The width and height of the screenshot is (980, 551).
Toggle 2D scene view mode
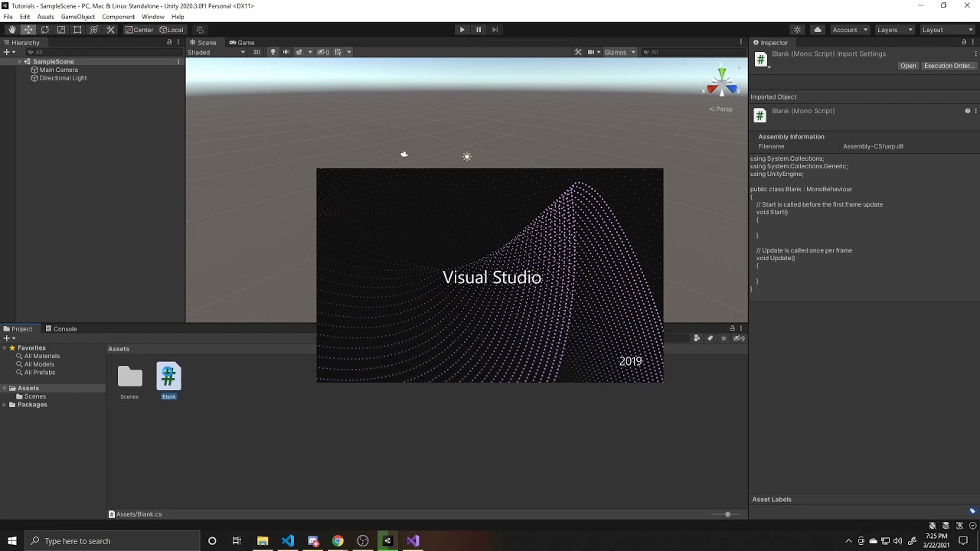click(x=256, y=52)
